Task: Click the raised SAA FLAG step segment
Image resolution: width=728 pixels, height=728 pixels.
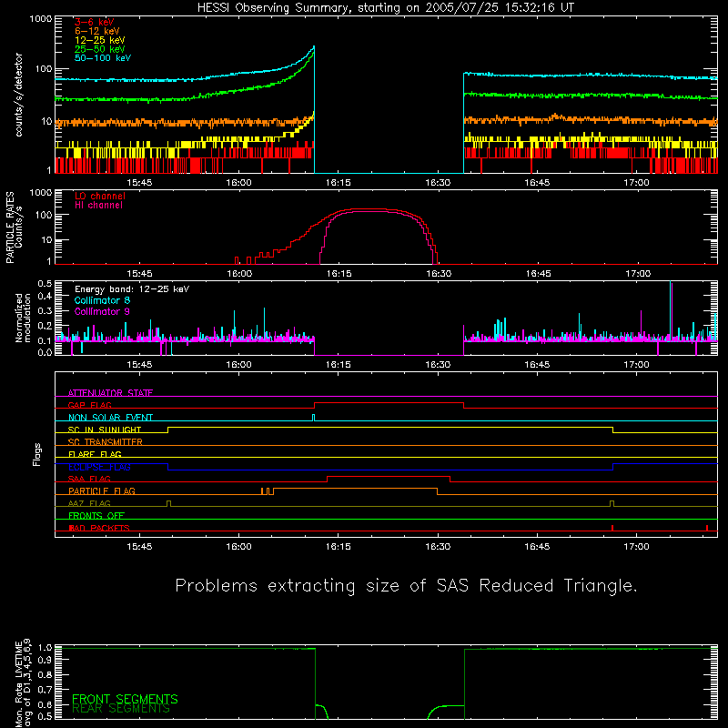Action: click(x=389, y=476)
